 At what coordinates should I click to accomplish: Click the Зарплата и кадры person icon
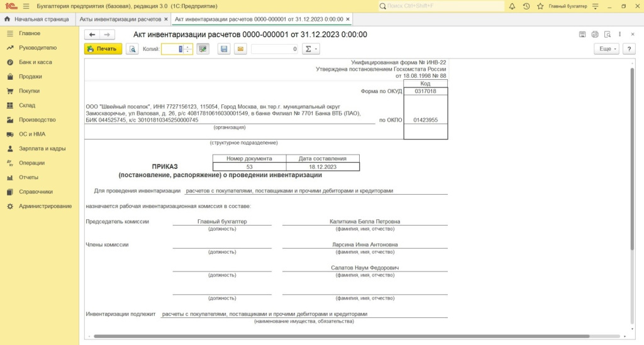point(10,148)
